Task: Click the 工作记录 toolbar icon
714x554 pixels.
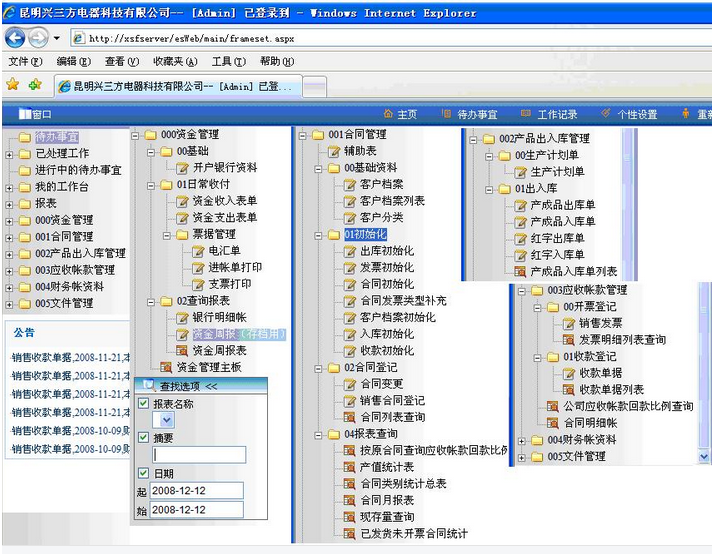Action: click(x=526, y=114)
